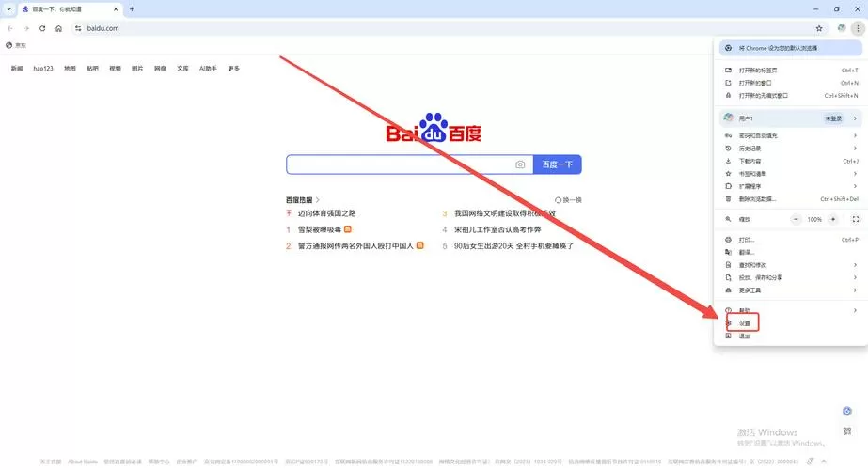The width and height of the screenshot is (868, 470).
Task: Open the 地图 link
Action: point(70,68)
